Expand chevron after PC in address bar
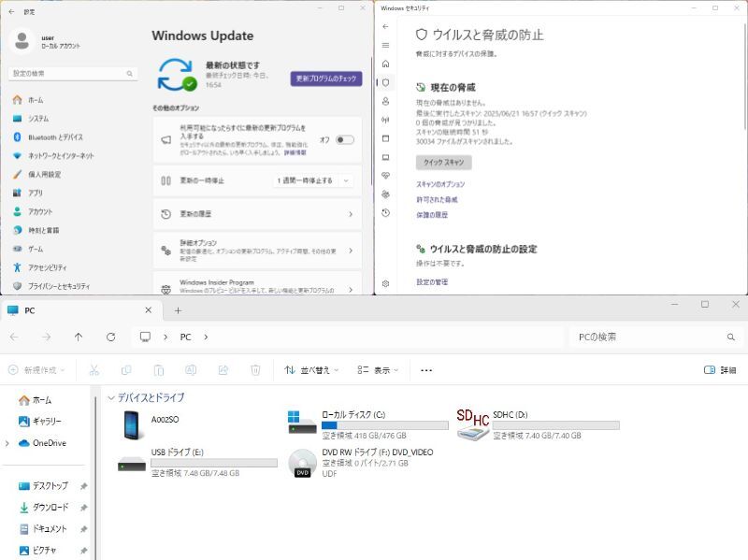The width and height of the screenshot is (748, 560). (206, 337)
